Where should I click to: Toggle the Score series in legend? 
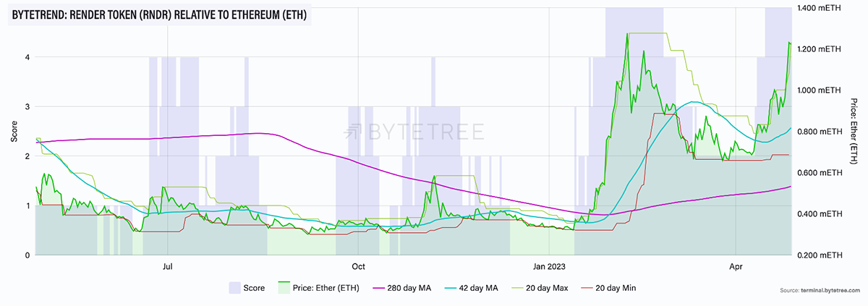[x=247, y=288]
